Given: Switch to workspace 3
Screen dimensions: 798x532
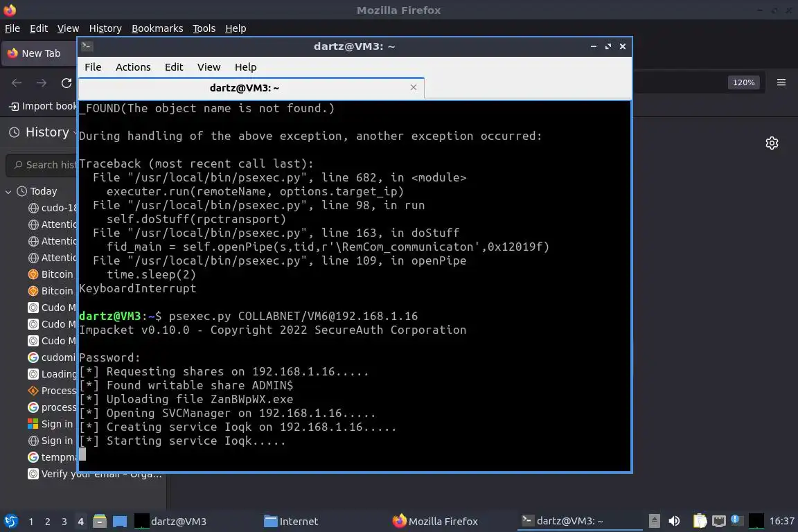Looking at the screenshot, I should tap(64, 522).
